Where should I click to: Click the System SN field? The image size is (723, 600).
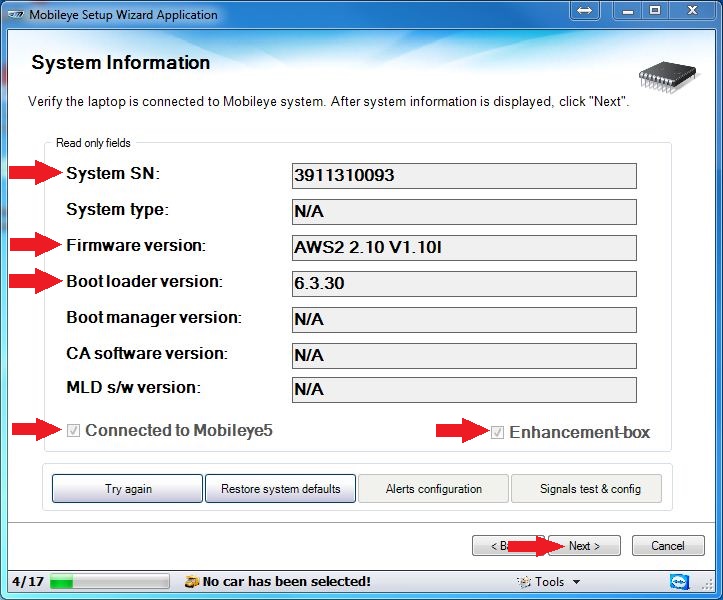coord(464,176)
